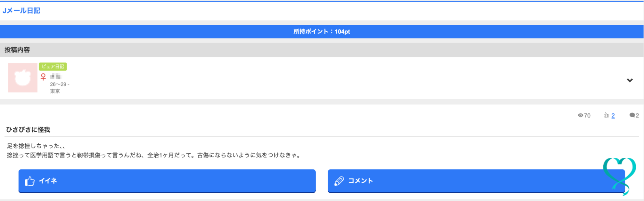Click the pencil icon inside the コメント button

coord(339,181)
